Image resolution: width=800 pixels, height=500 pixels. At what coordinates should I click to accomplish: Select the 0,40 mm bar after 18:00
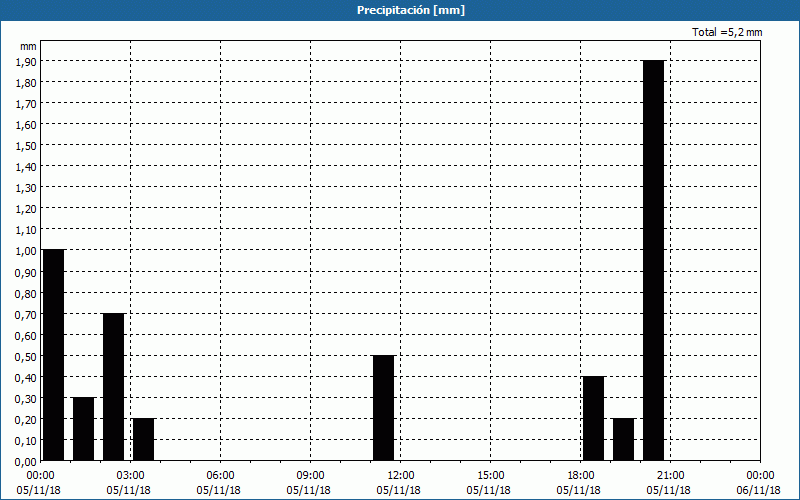(593, 418)
